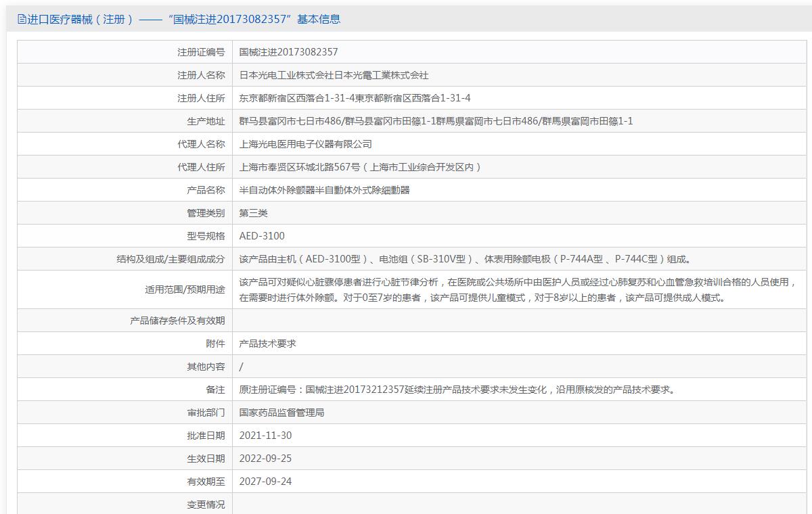The height and width of the screenshot is (514, 812).
Task: Select the registrant name 日本光电工业株式会社
Action: (x=287, y=75)
